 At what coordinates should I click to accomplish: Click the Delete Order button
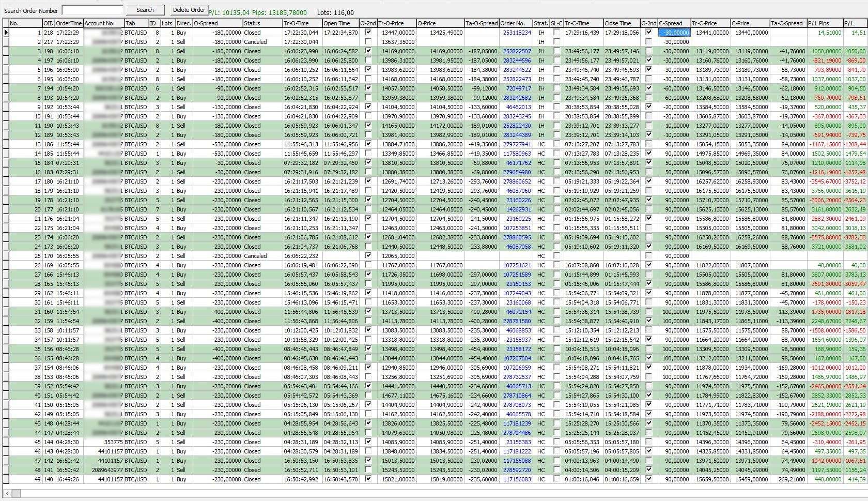tap(189, 9)
